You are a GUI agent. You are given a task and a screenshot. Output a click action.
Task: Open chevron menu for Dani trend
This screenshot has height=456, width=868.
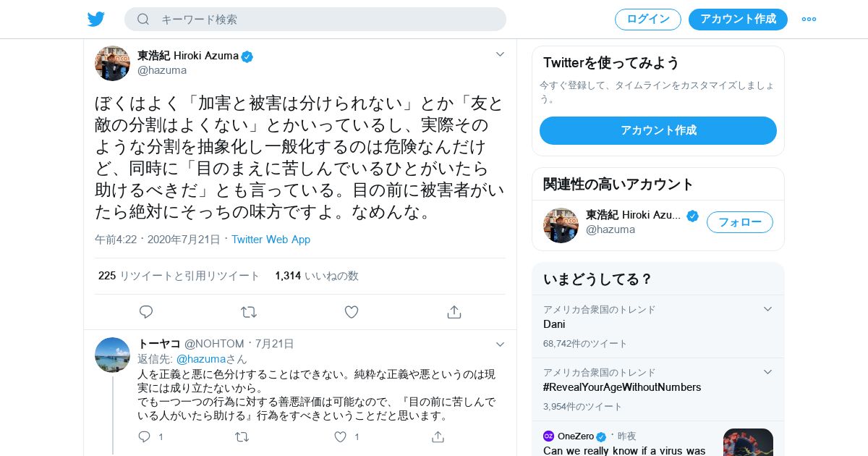[x=767, y=309]
